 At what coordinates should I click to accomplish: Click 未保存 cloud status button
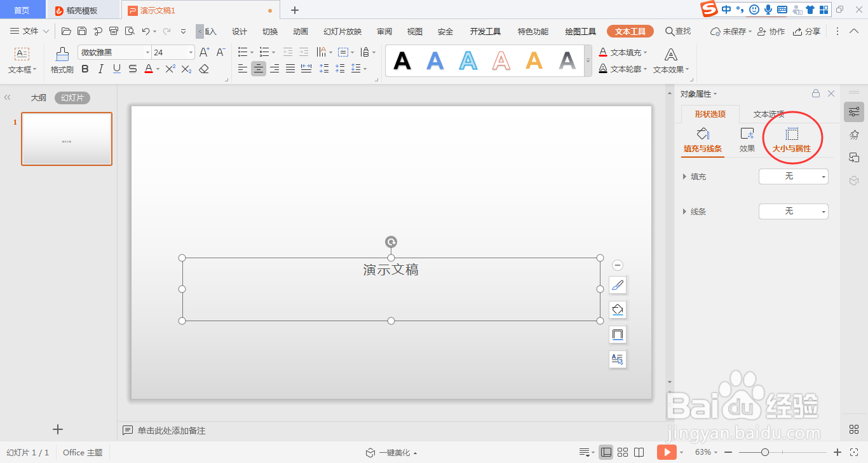pos(731,31)
